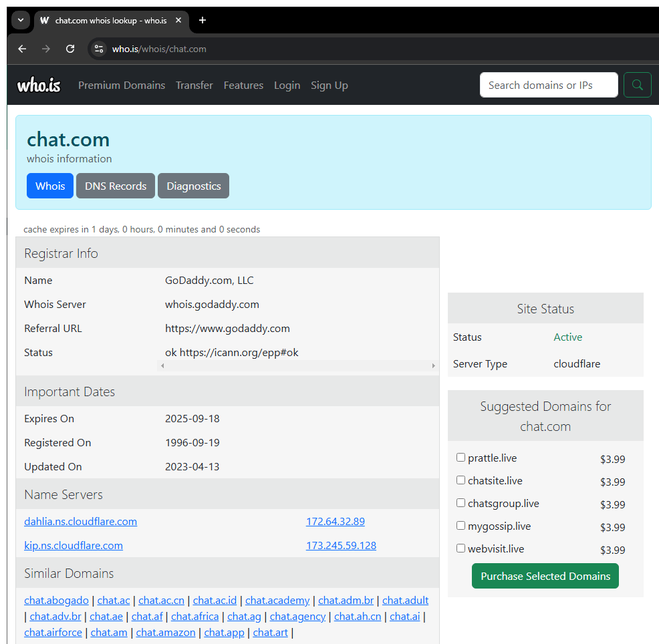Focus the Search domains or IPs field
659x644 pixels.
[x=549, y=85]
